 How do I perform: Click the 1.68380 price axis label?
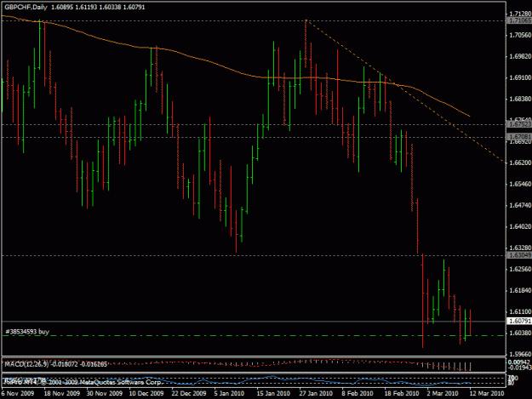[x=520, y=99]
